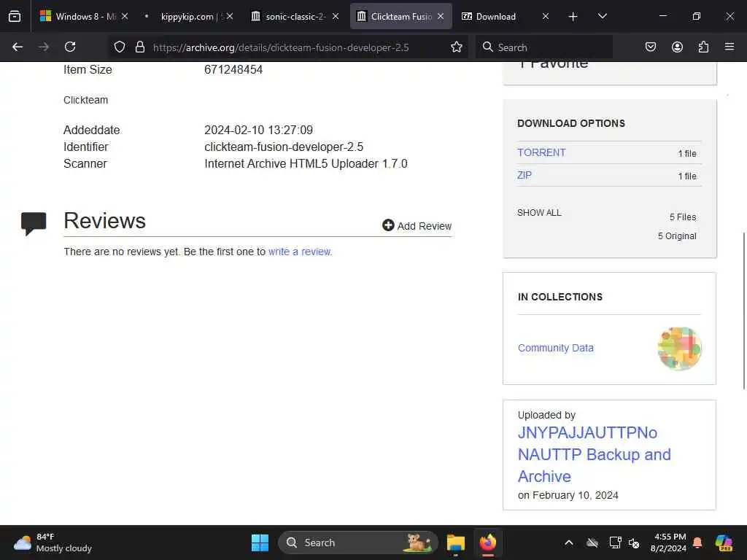Open the Extensions puzzle icon

703,47
